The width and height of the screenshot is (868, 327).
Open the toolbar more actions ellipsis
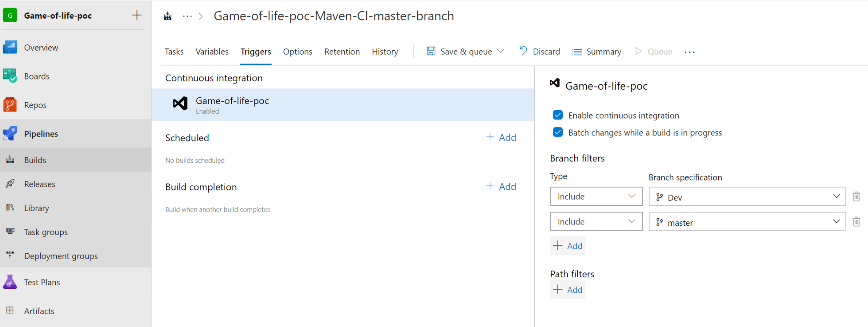689,52
